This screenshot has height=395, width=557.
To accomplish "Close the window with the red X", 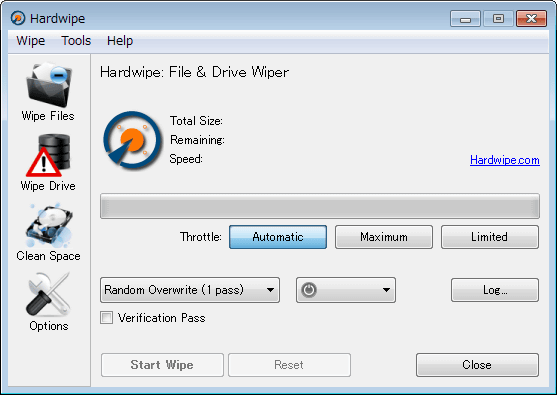I will [531, 18].
